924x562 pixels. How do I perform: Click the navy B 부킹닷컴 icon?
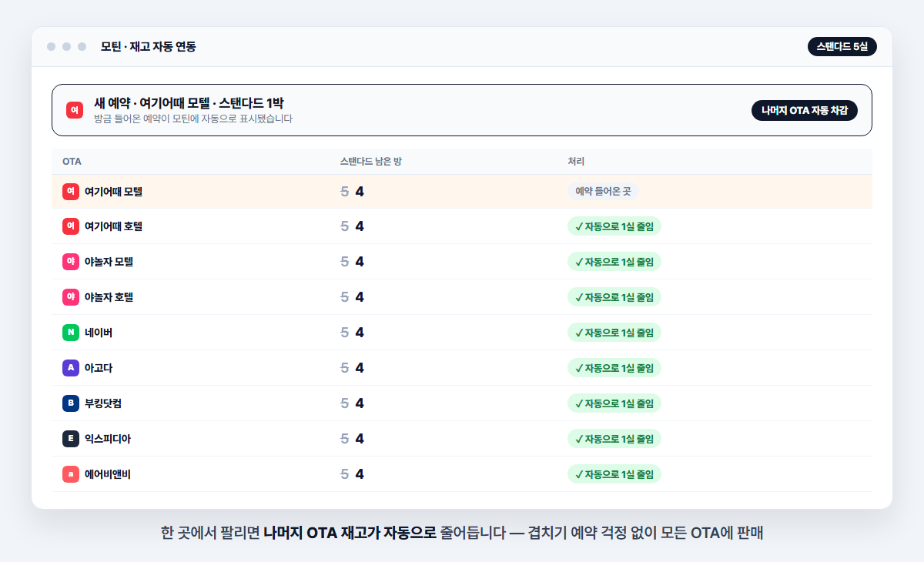[x=71, y=403]
